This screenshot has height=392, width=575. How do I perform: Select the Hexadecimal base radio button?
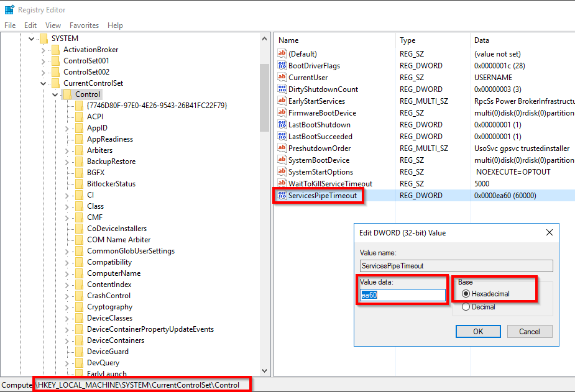(x=466, y=293)
